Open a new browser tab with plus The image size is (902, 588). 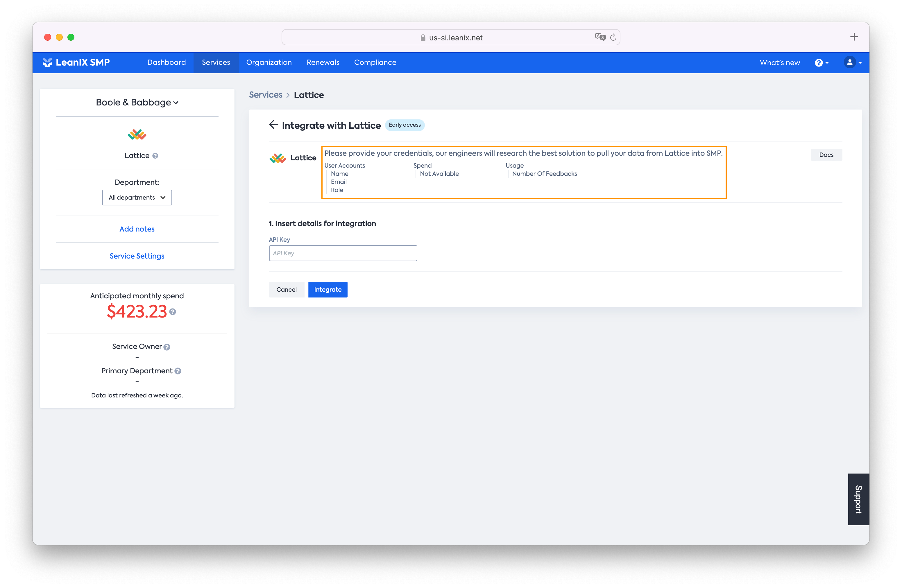(854, 37)
